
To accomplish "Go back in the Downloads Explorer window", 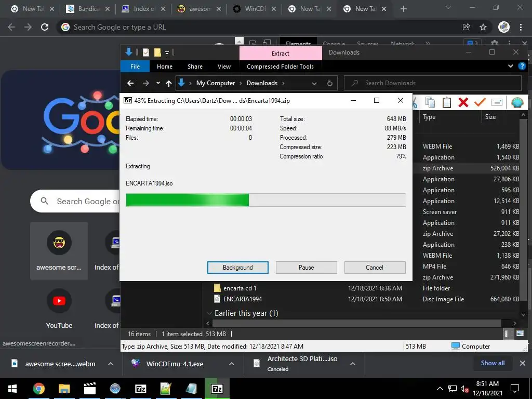I will pos(130,83).
